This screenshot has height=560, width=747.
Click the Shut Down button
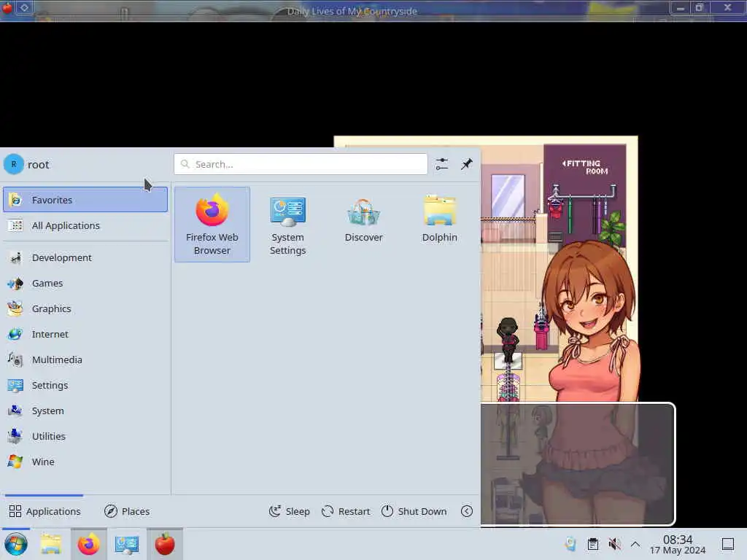click(x=414, y=511)
